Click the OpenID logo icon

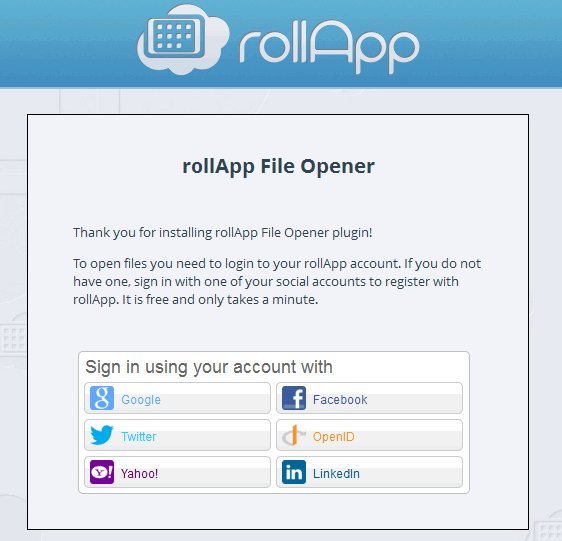(294, 435)
